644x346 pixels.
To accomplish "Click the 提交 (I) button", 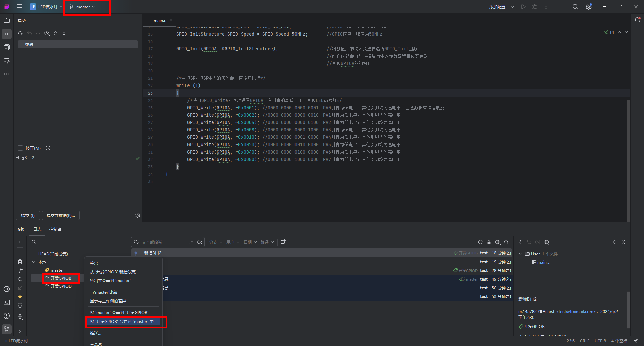I will [28, 215].
